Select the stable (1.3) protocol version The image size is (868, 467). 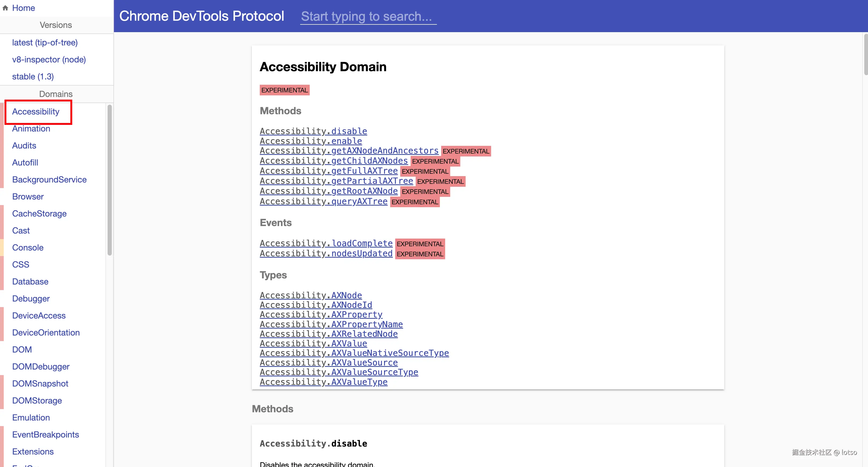tap(33, 77)
